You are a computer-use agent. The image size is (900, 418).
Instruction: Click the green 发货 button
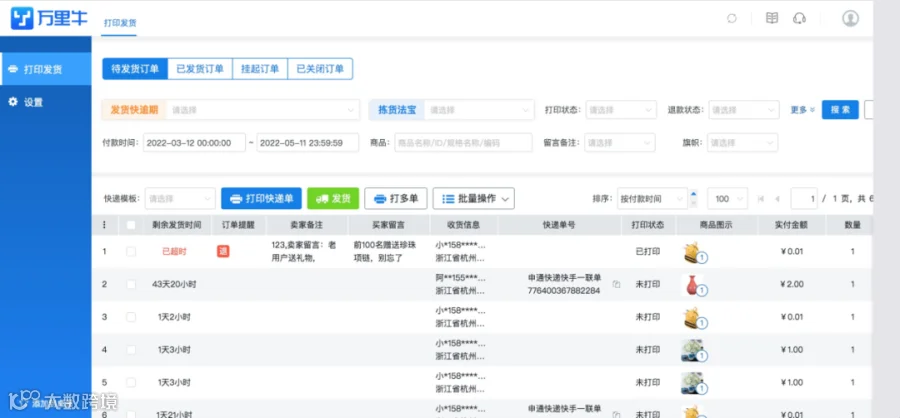coord(333,199)
